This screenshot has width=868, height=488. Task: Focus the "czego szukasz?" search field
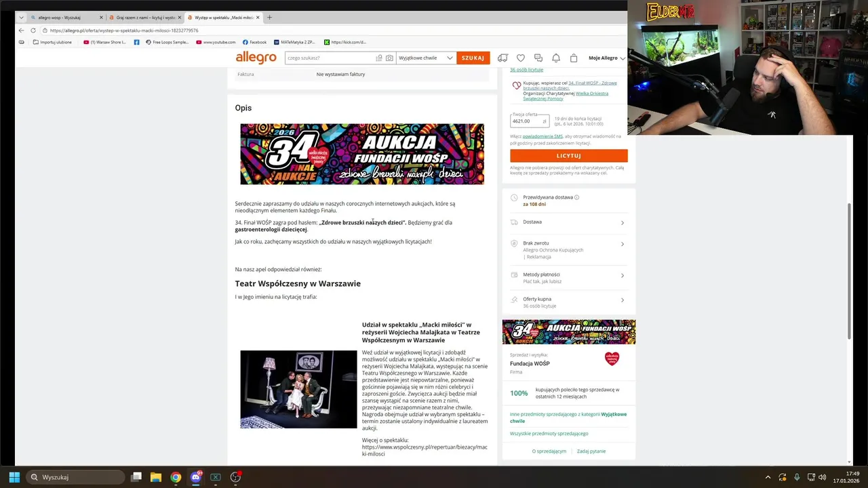330,58
